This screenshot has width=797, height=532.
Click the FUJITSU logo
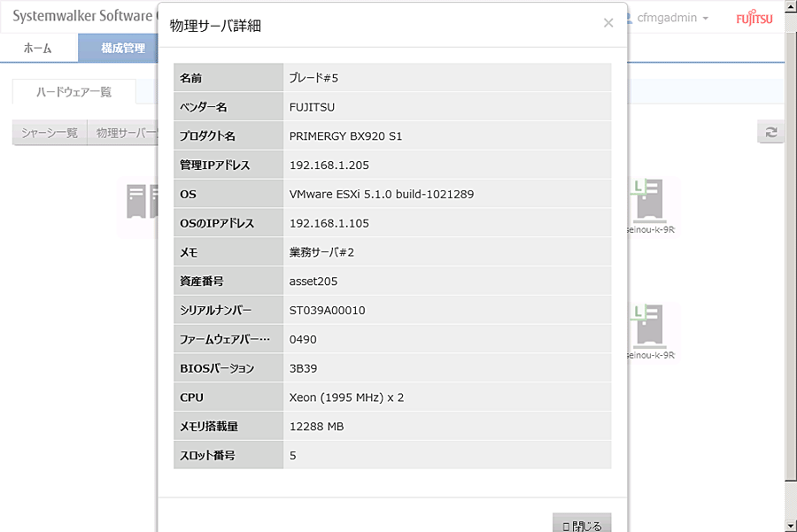[x=754, y=18]
